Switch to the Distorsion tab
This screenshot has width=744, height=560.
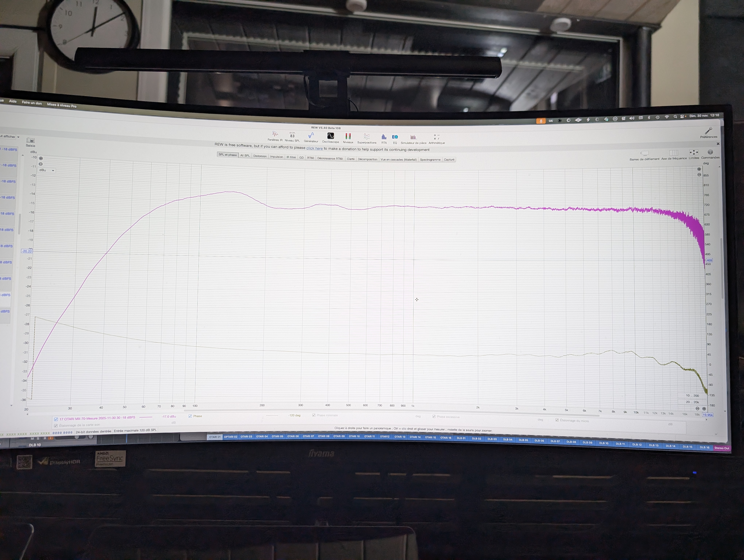[x=260, y=156]
